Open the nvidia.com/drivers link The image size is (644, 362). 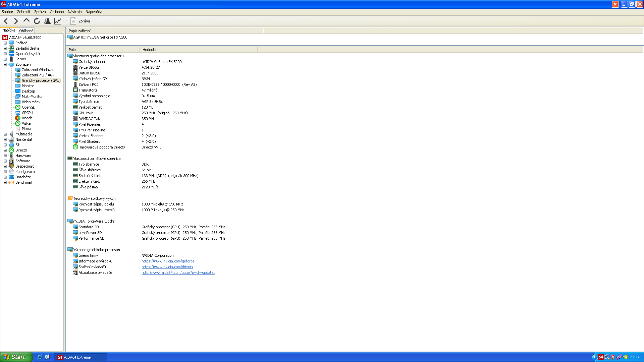pyautogui.click(x=167, y=267)
